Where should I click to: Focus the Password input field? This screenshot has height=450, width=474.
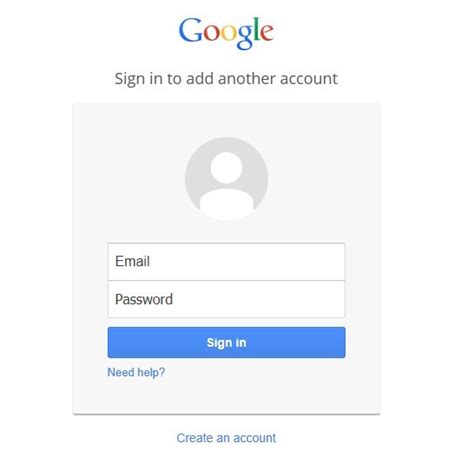click(226, 299)
